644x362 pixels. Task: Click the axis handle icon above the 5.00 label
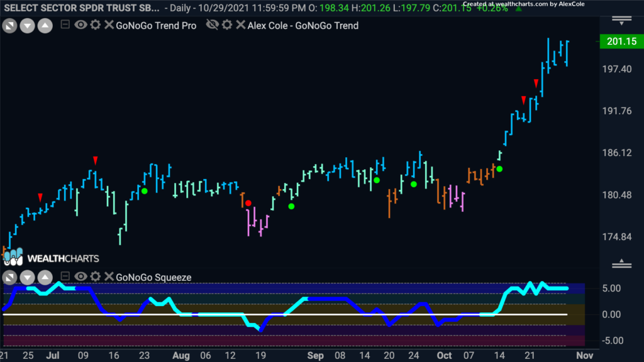(x=621, y=264)
